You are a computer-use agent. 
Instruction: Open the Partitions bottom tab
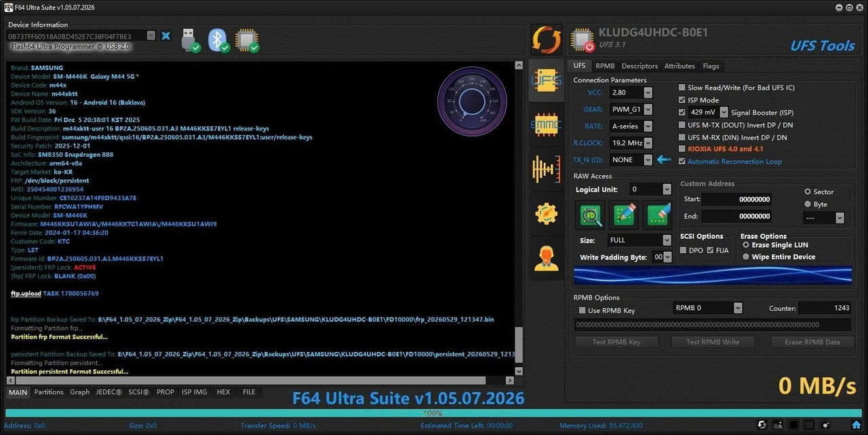49,392
